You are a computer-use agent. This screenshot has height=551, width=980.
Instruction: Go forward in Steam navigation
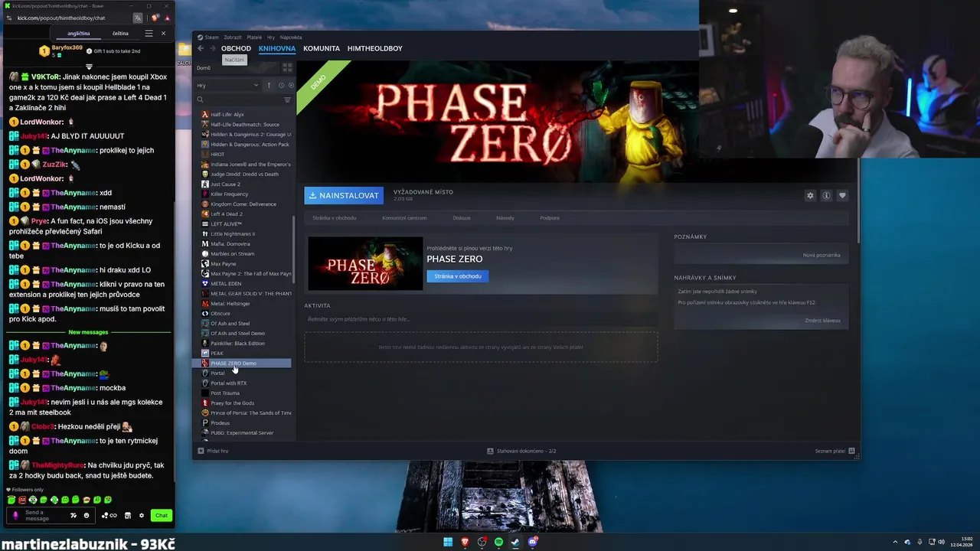[213, 48]
